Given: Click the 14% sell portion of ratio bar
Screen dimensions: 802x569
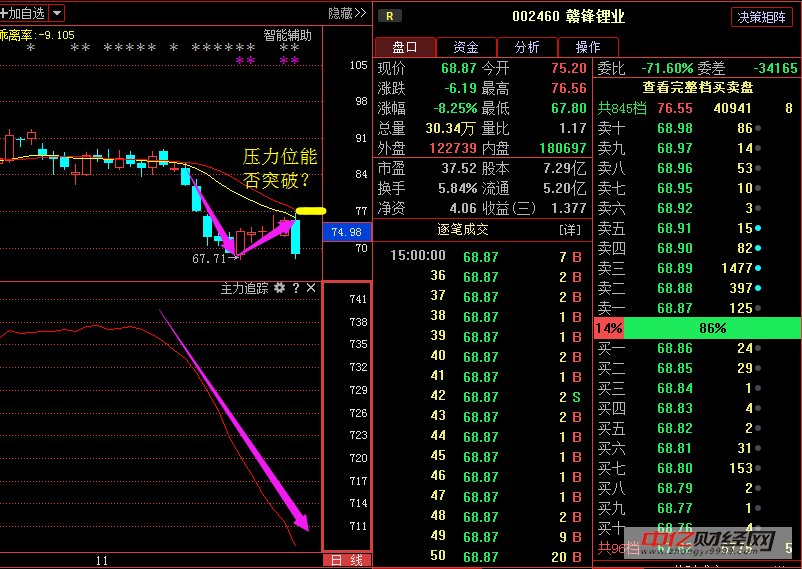Looking at the screenshot, I should pyautogui.click(x=609, y=328).
